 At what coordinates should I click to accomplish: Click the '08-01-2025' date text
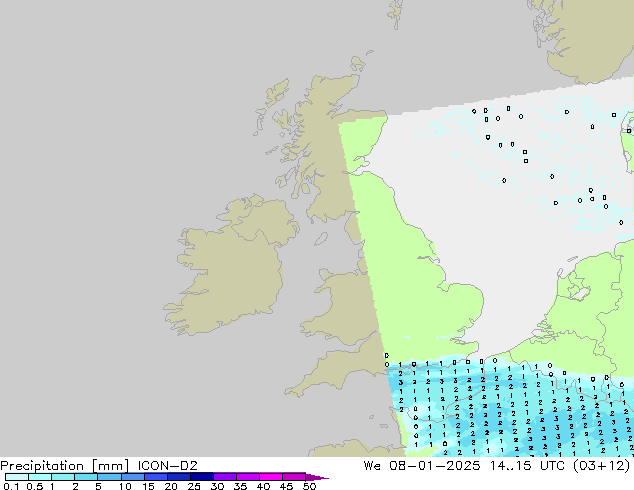click(435, 466)
